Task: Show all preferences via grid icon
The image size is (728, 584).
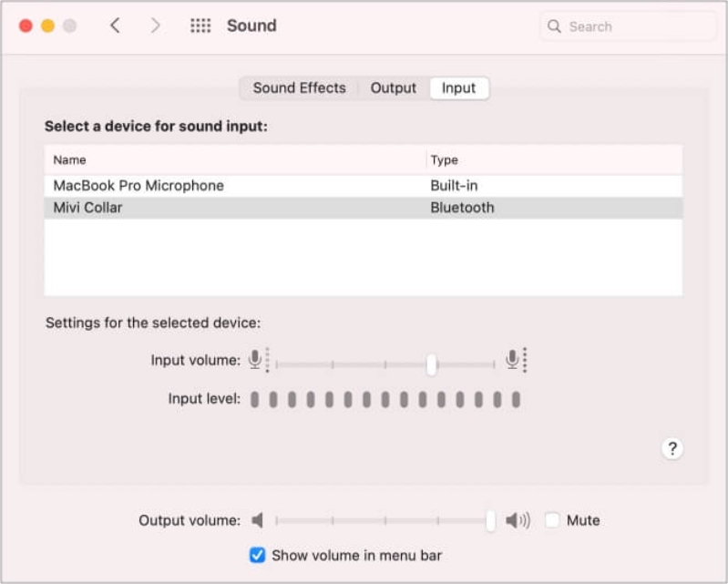Action: coord(200,26)
